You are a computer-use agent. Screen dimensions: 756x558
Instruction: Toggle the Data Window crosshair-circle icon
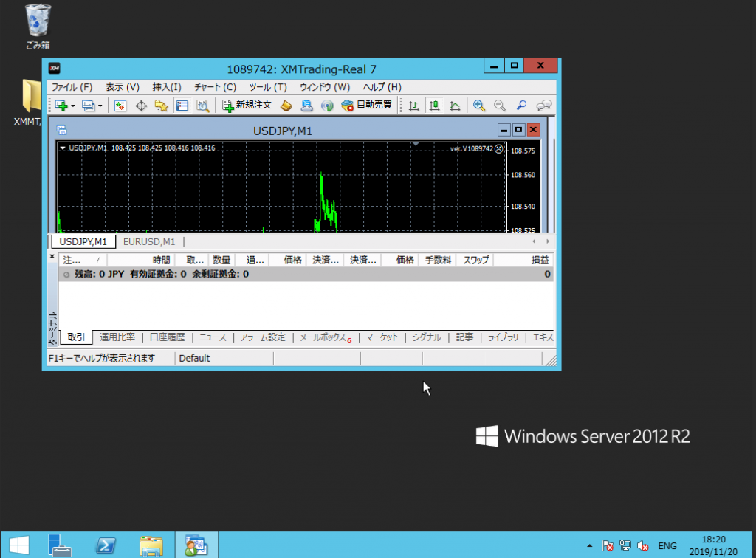tap(141, 106)
